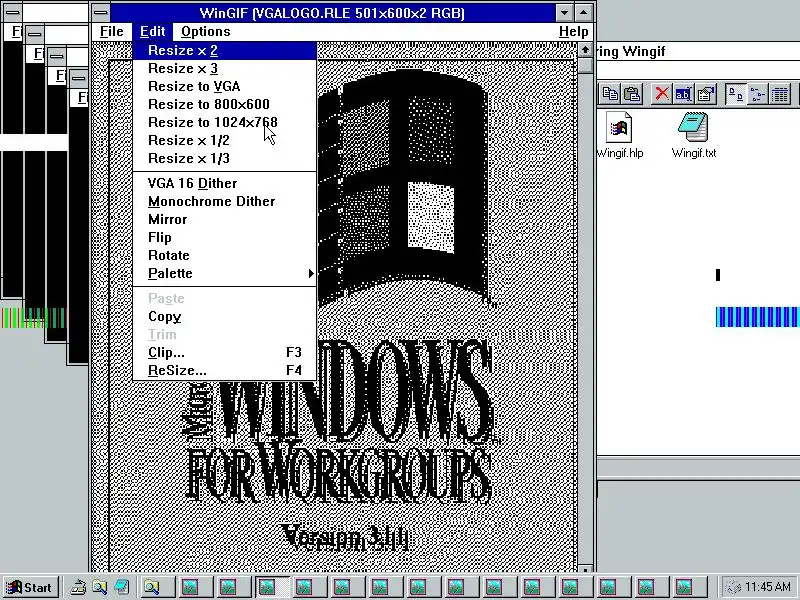Click the Paste clipboard icon in file manager toolbar
Screen dimensions: 800x600
(631, 94)
